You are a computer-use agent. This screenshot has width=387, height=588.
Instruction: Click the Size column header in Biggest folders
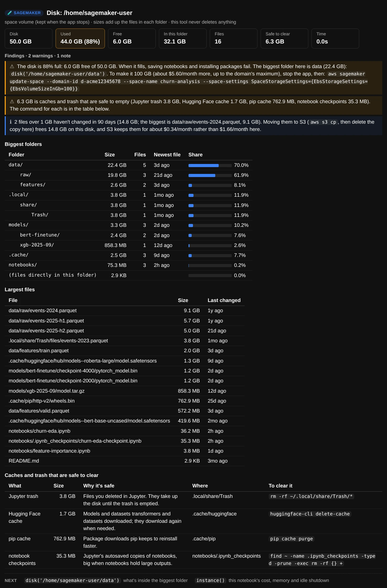pos(110,155)
